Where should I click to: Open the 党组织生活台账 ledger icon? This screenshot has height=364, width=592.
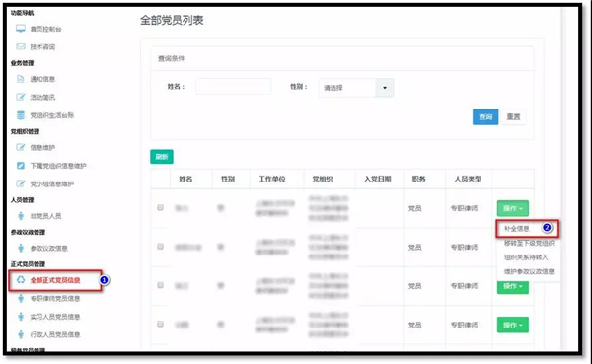(21, 115)
